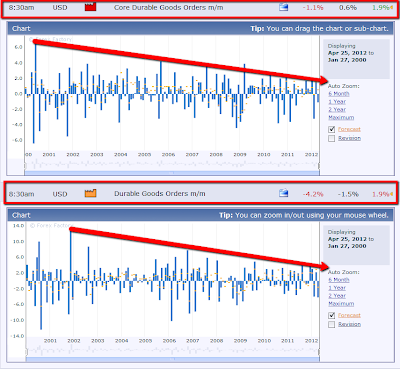Open the detail folder icon in Core Durable Goods row
Image resolution: width=400 pixels, height=369 pixels.
283,7
